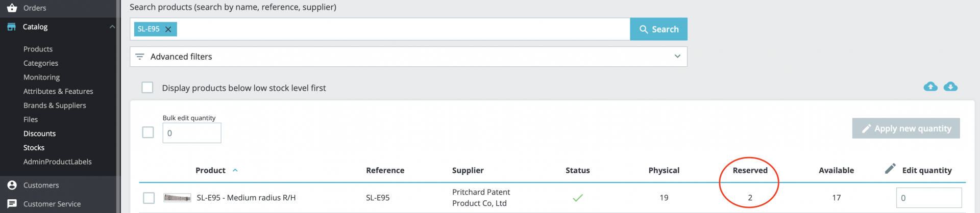Tick the bulk edit select-all checkbox
The width and height of the screenshot is (980, 213).
[x=148, y=132]
